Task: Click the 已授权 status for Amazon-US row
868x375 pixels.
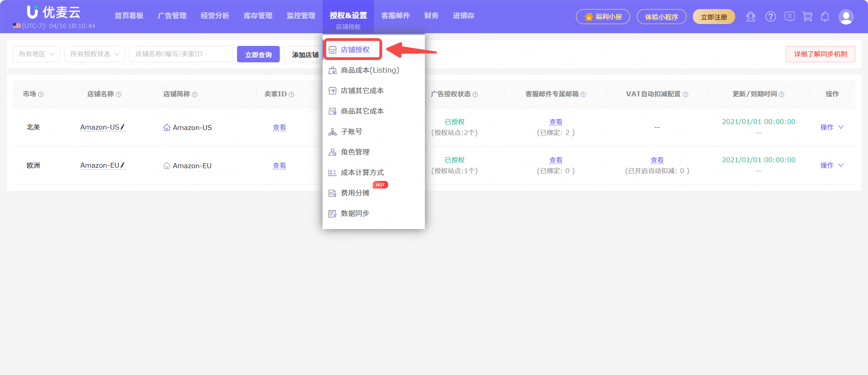Action: [454, 122]
